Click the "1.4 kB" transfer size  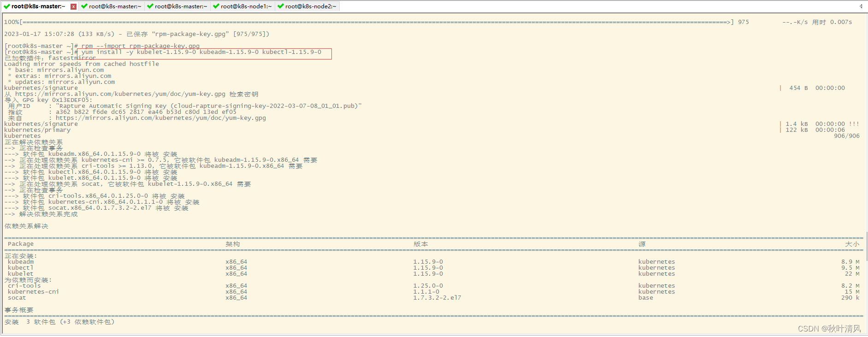click(x=797, y=124)
